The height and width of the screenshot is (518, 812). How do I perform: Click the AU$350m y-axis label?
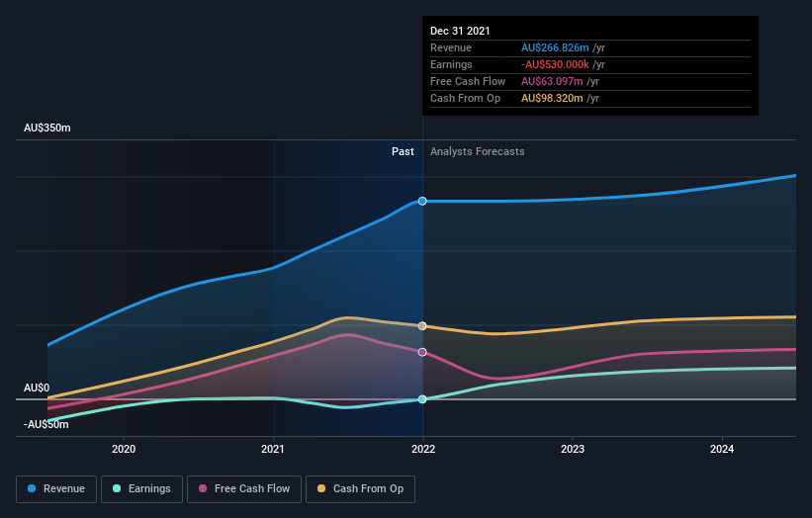[x=47, y=128]
